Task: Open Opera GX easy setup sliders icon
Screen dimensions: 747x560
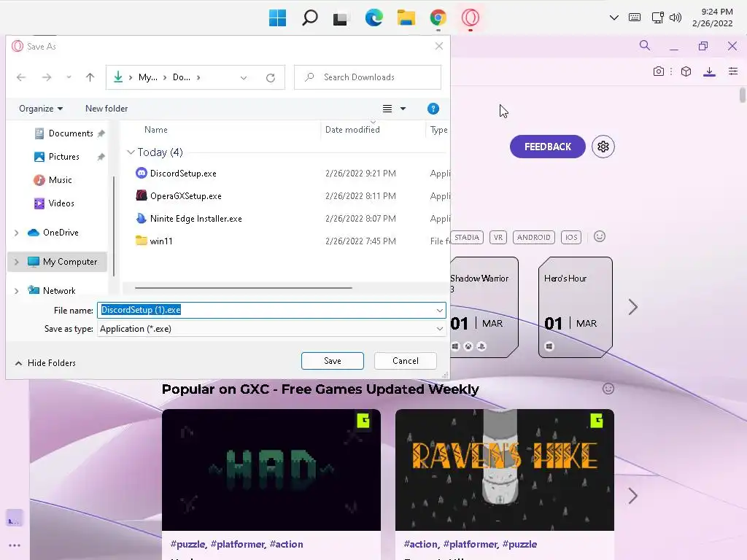Action: point(733,71)
